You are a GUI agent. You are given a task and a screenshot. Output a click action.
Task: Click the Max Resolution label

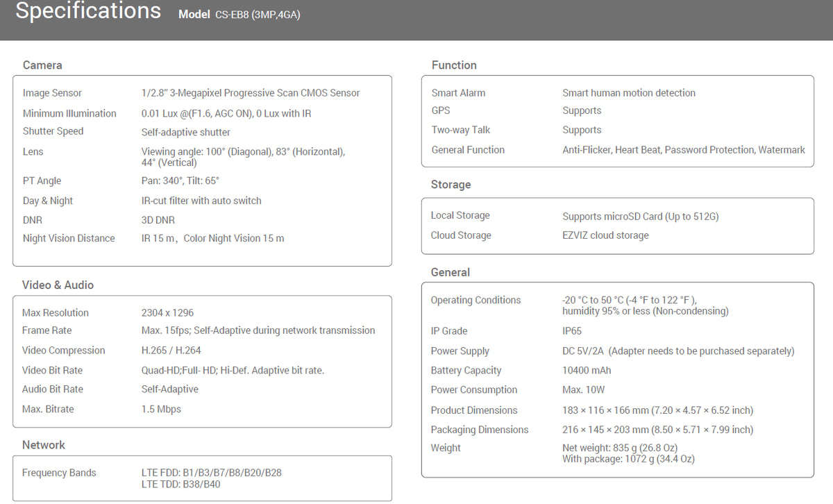tap(56, 313)
